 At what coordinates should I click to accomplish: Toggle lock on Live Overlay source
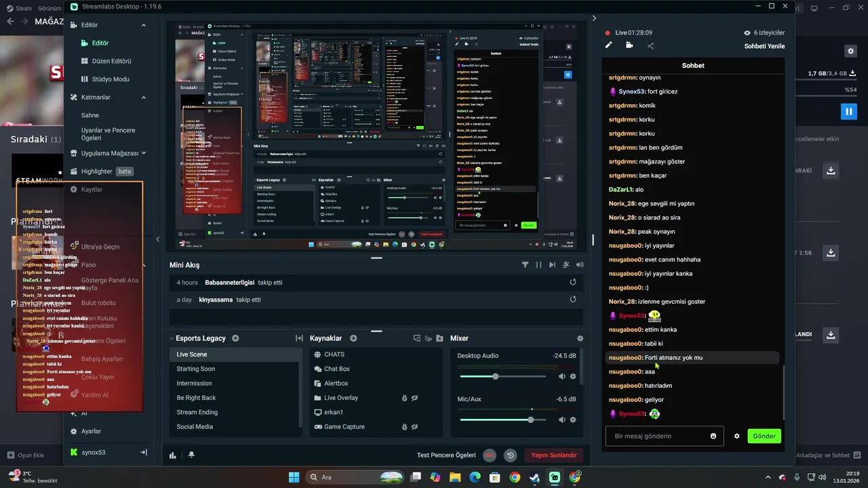pyautogui.click(x=404, y=398)
